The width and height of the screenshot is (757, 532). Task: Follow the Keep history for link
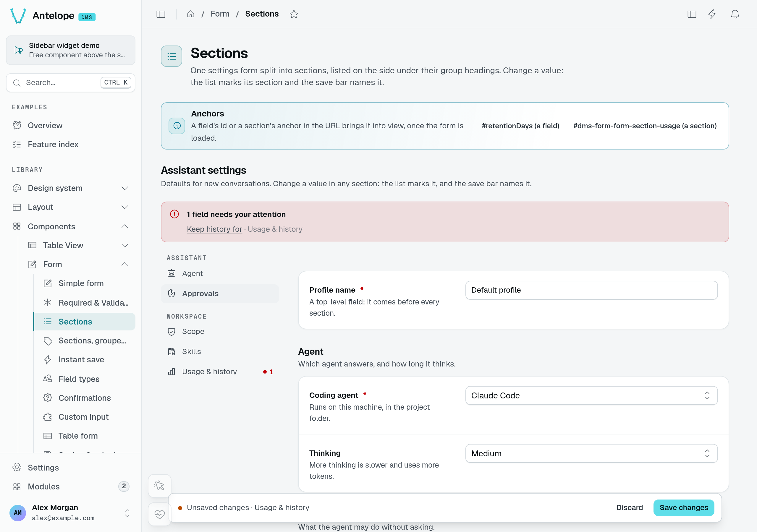(214, 229)
